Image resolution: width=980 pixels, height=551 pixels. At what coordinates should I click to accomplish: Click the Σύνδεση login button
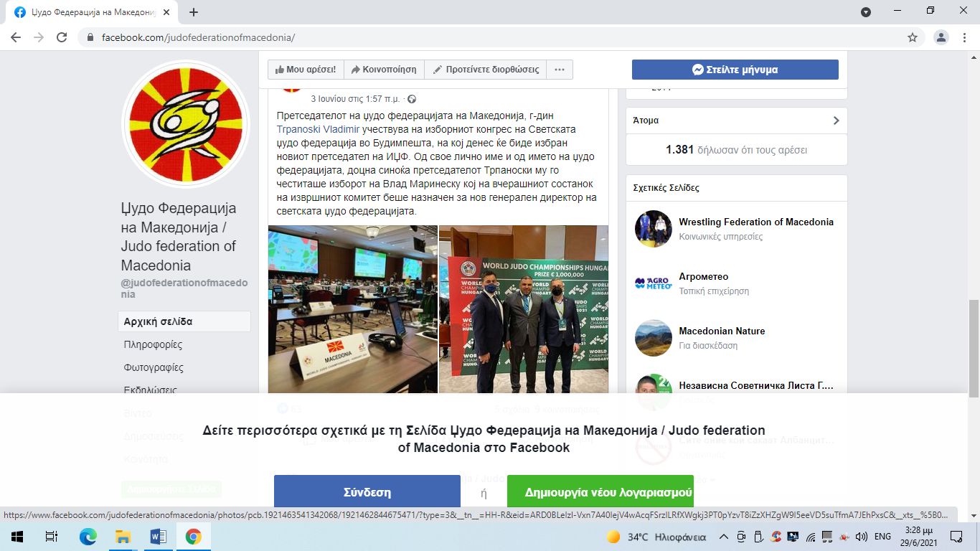[x=367, y=492]
